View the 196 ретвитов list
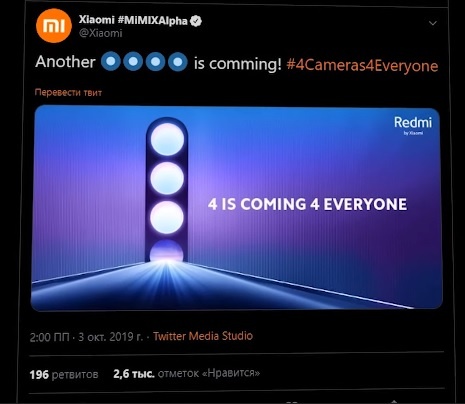 64,375
